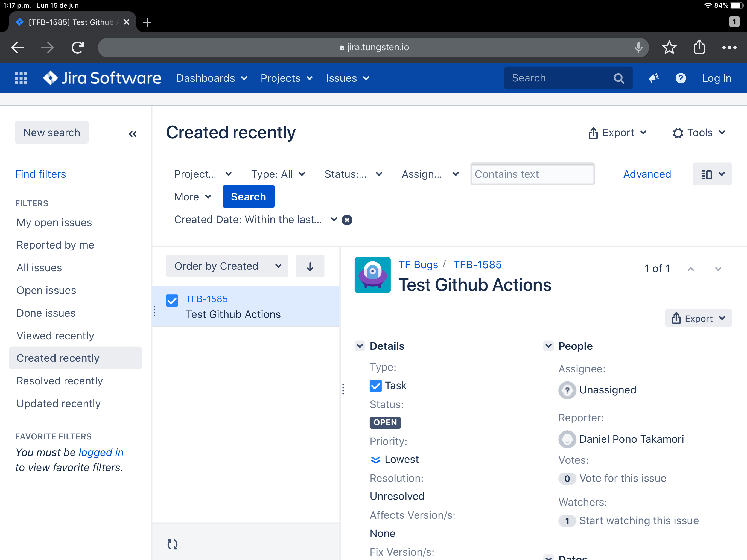Image resolution: width=747 pixels, height=560 pixels.
Task: Click the feedback megaphone icon
Action: pos(653,78)
